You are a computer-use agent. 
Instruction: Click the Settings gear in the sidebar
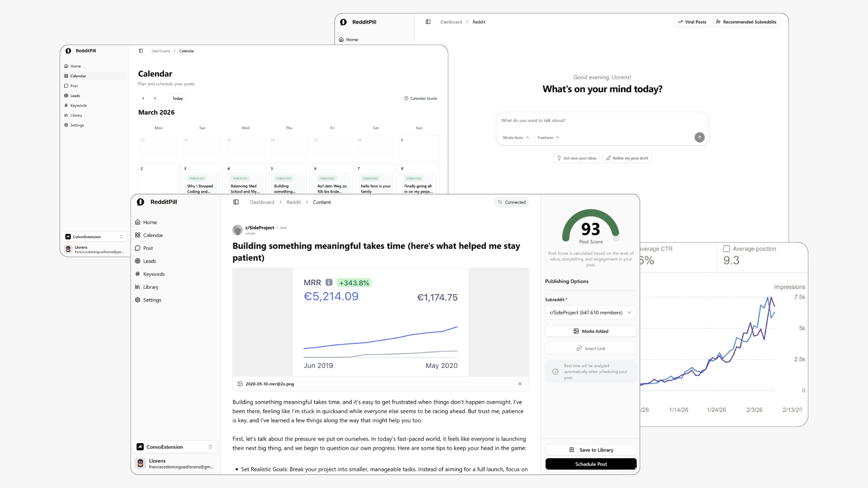[137, 300]
